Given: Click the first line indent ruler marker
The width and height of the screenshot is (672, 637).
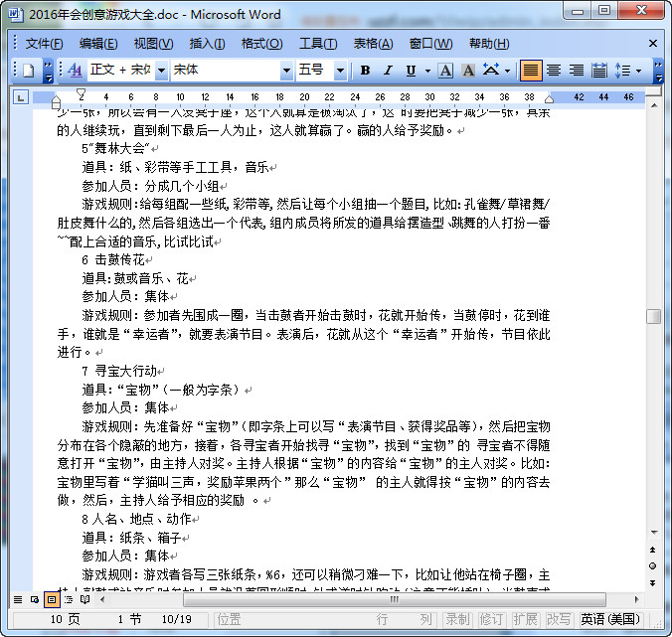Looking at the screenshot, I should pos(81,93).
